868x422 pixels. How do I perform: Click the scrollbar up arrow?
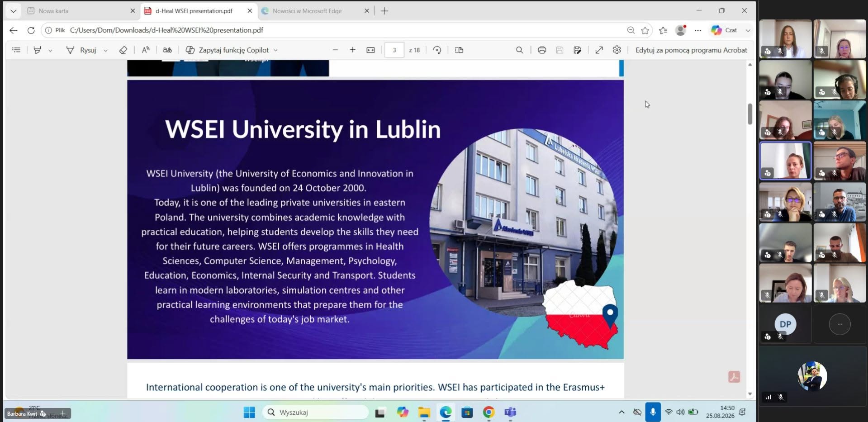coord(750,65)
